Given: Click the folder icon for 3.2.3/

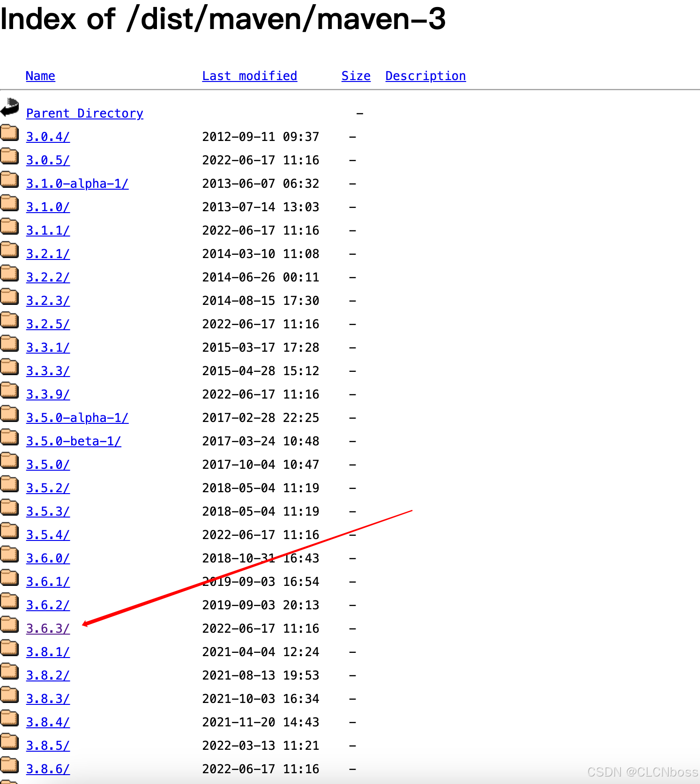Looking at the screenshot, I should point(9,297).
